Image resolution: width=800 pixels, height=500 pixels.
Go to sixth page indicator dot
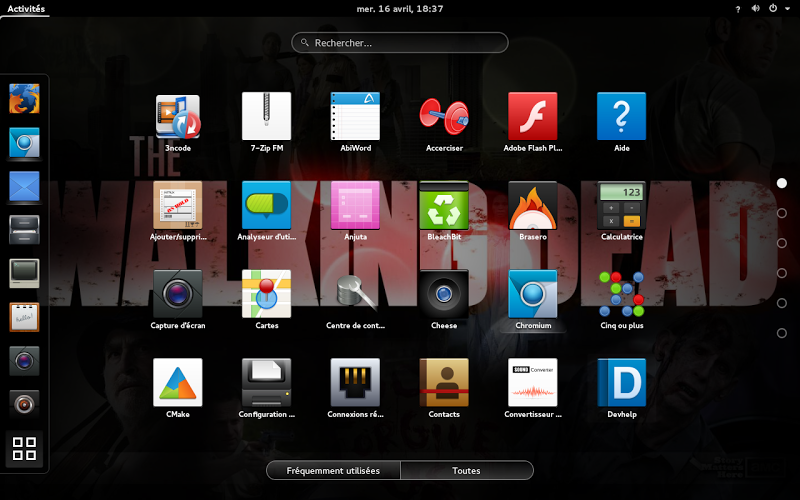[782, 333]
